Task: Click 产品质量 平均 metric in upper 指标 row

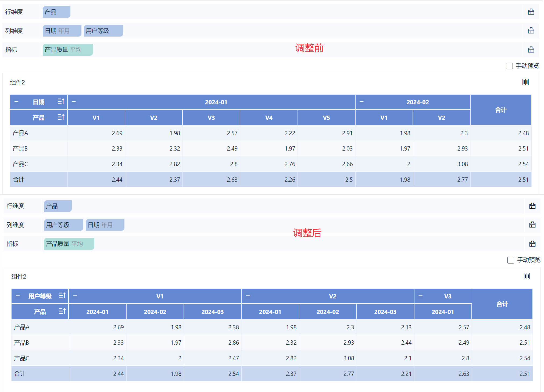Action: pos(68,50)
